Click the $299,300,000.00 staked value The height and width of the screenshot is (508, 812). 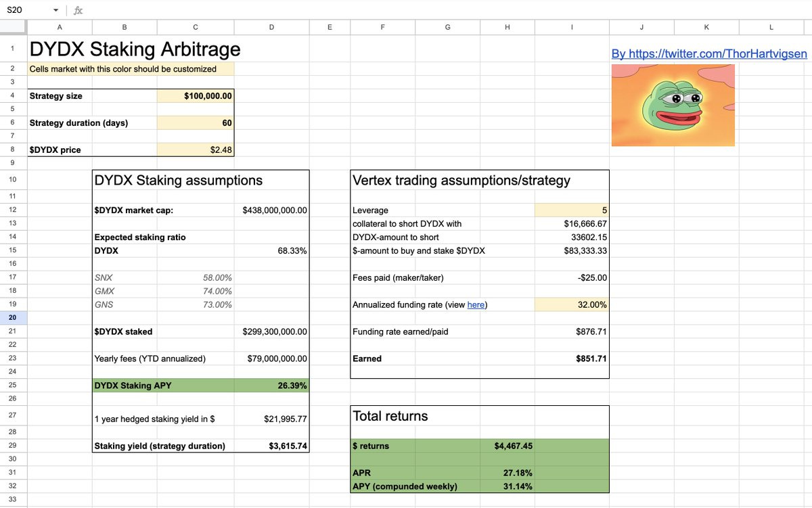(x=275, y=332)
